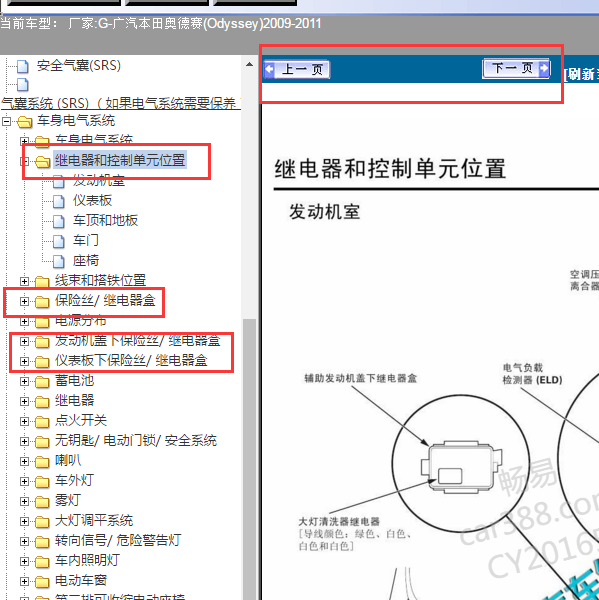Open the 安全气囊(SRS) document
This screenshot has height=600, width=599.
click(x=78, y=65)
